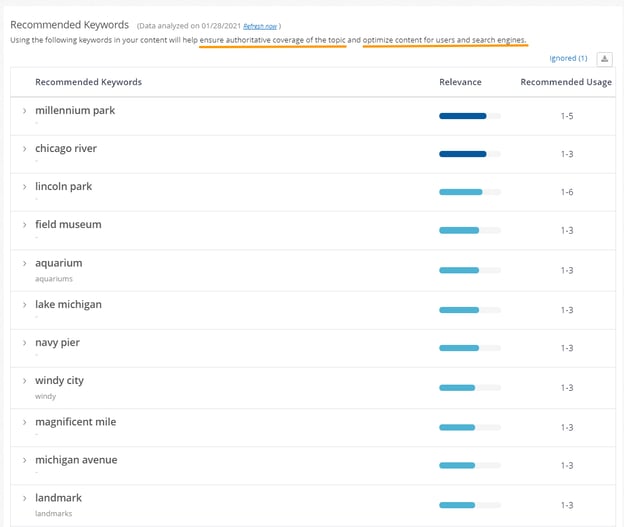Expand the windy city keyword row
The image size is (624, 527).
[x=24, y=381]
